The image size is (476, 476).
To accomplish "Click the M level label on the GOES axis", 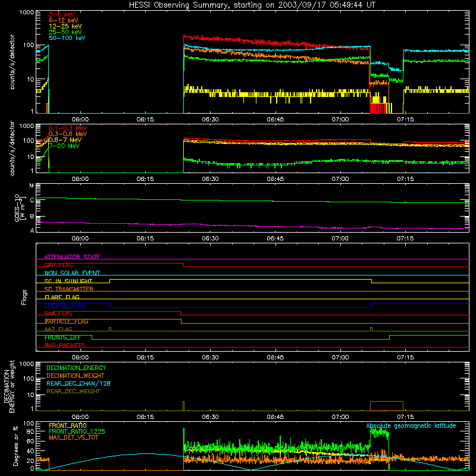I will click(32, 186).
